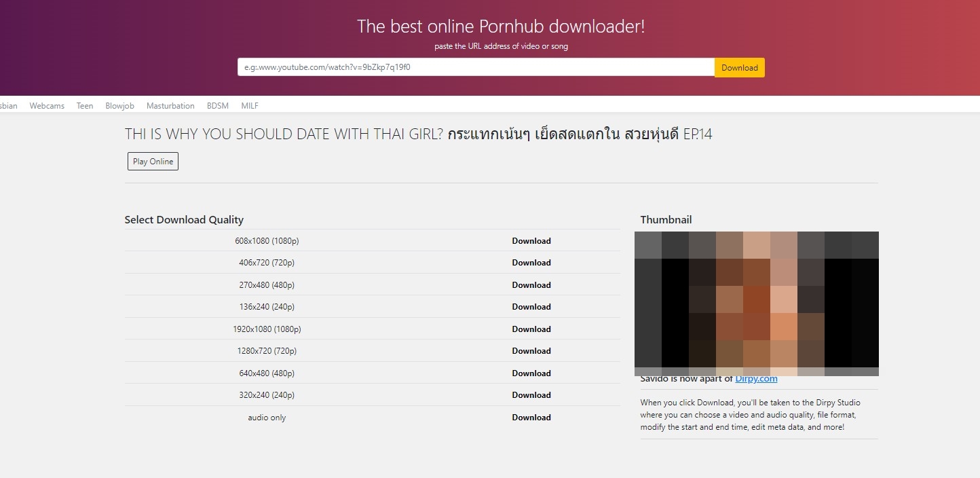
Task: Open the Webcams category
Action: click(x=47, y=106)
